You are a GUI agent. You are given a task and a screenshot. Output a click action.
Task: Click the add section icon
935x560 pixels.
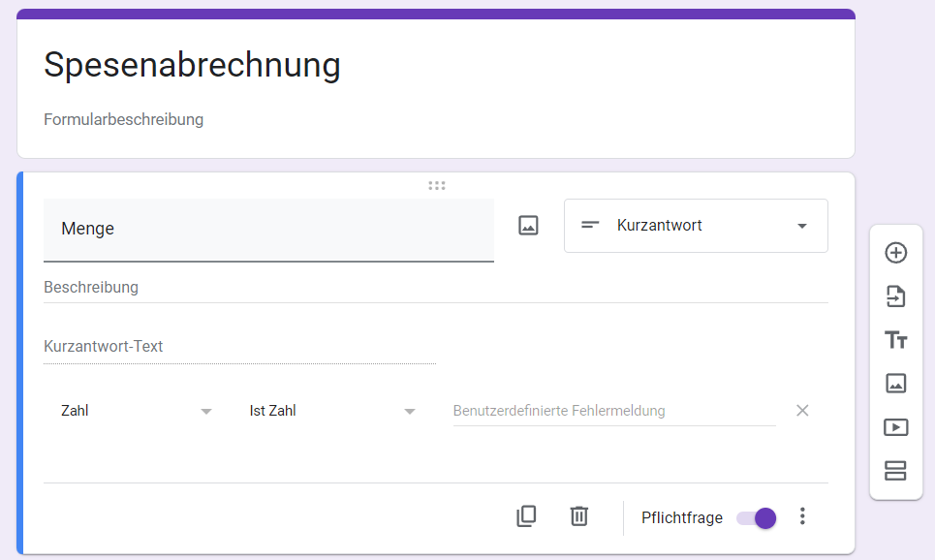[x=896, y=471]
